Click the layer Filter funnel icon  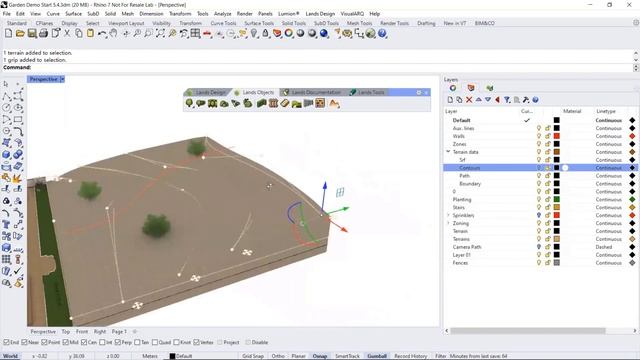click(x=507, y=100)
